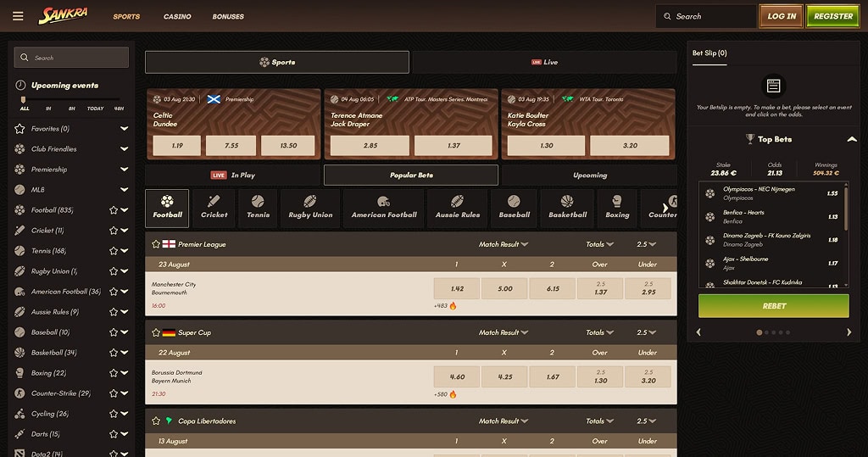Click the empty betslip receipt icon
868x457 pixels.
[773, 86]
